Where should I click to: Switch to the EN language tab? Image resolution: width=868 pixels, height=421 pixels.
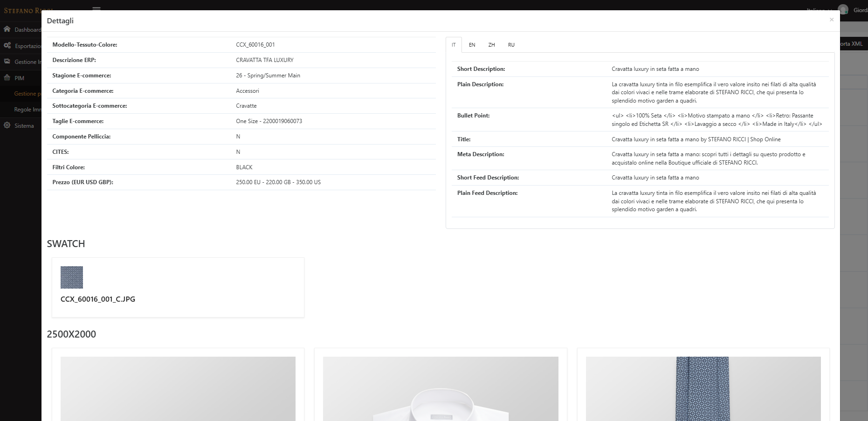pos(472,45)
